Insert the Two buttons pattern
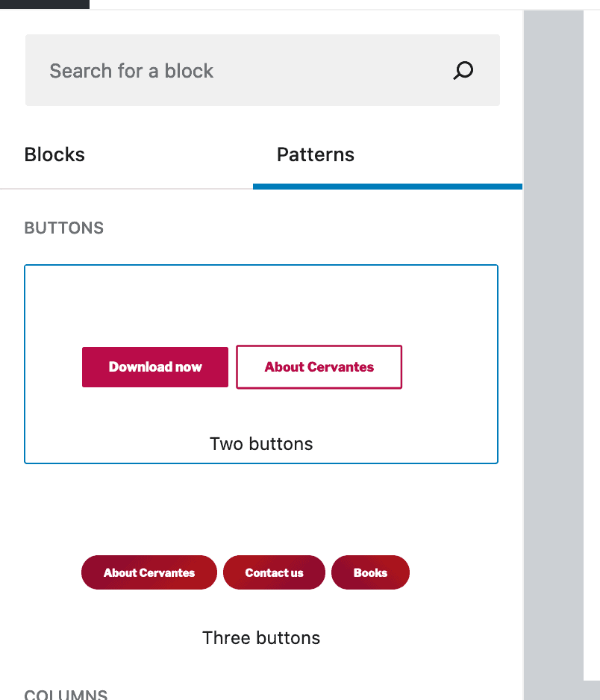 (261, 364)
